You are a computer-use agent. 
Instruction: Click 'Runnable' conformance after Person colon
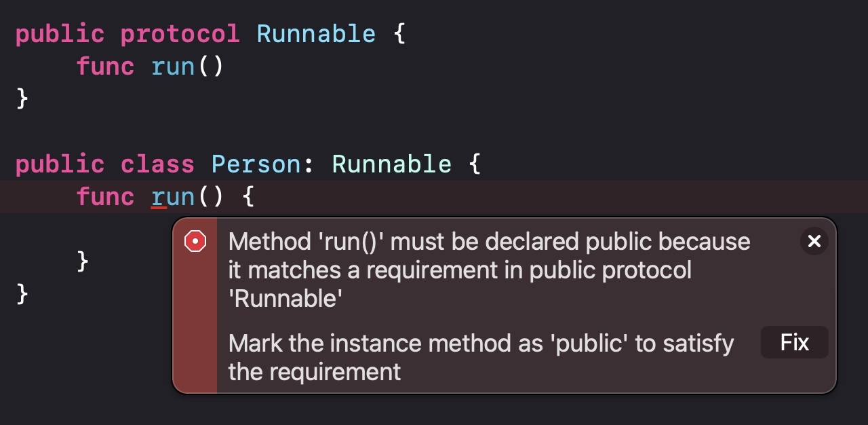pyautogui.click(x=391, y=164)
